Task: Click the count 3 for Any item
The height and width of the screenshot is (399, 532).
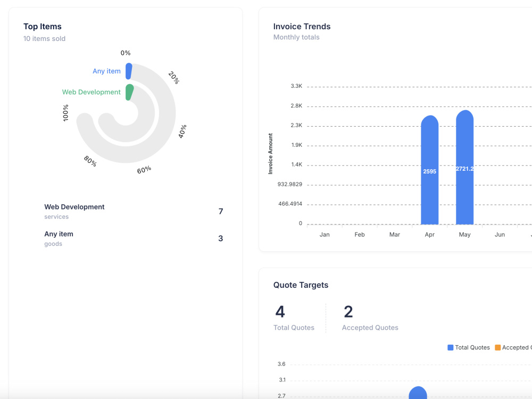Action: tap(221, 238)
